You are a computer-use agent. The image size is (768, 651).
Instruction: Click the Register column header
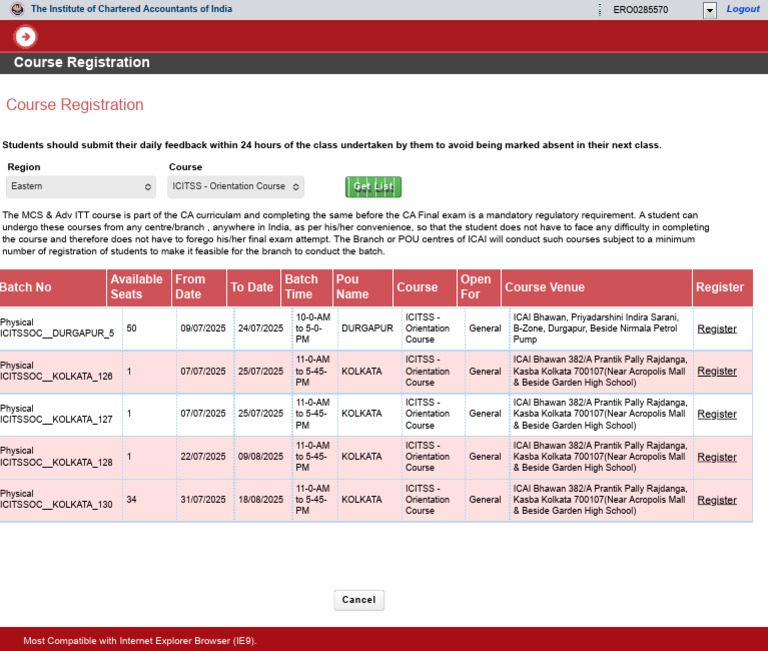tap(722, 287)
